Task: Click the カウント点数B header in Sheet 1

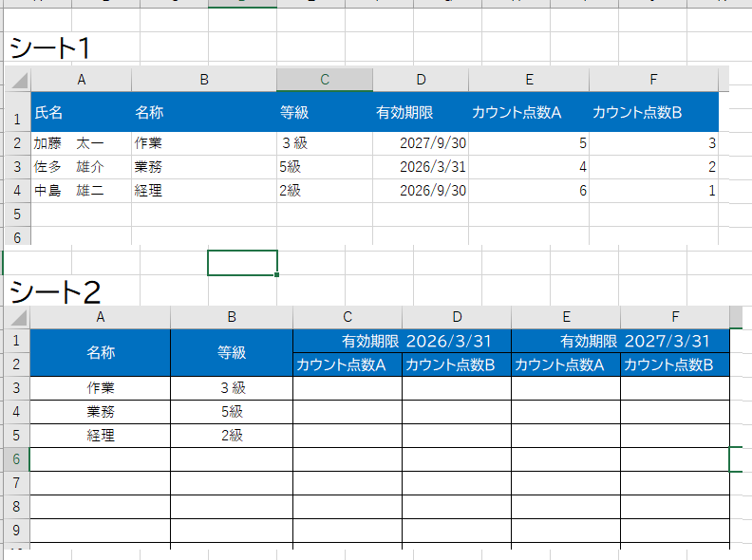Action: (653, 112)
